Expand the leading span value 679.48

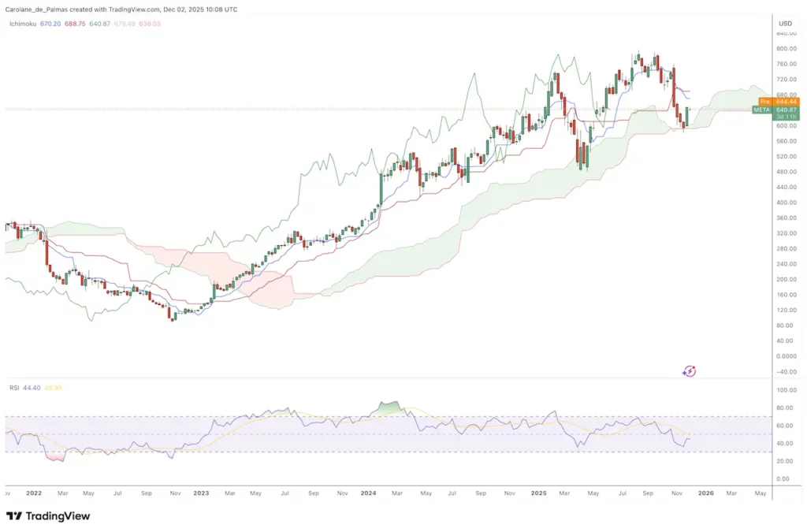[x=125, y=24]
